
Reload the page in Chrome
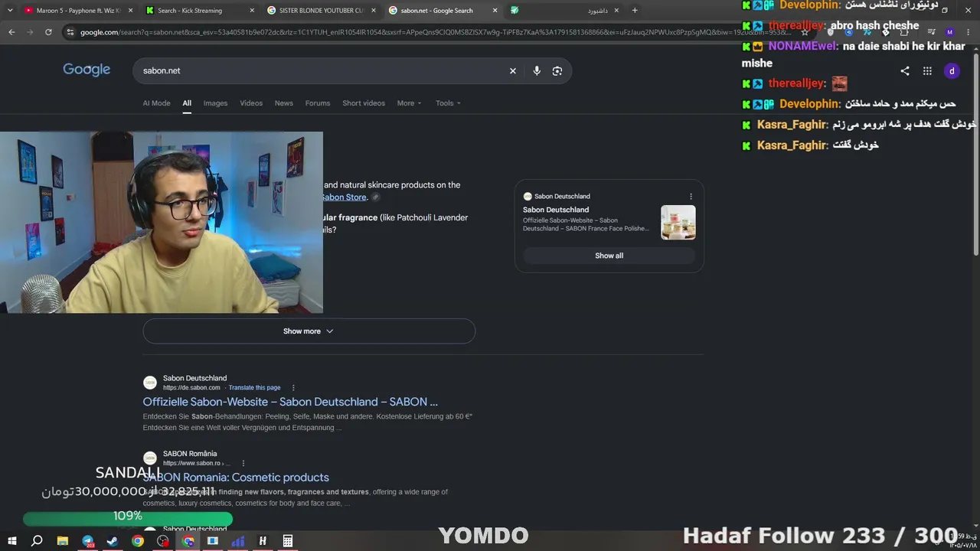pyautogui.click(x=48, y=32)
